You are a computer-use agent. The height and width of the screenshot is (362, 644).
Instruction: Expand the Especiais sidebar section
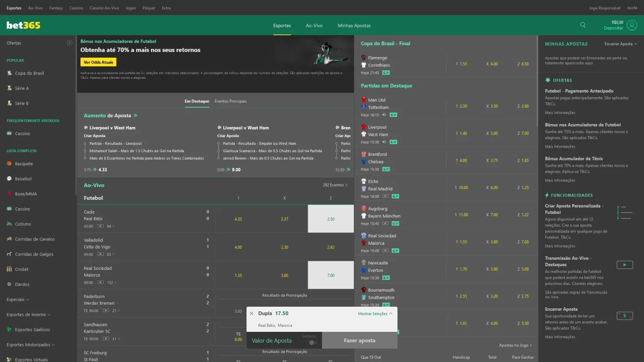[18, 300]
